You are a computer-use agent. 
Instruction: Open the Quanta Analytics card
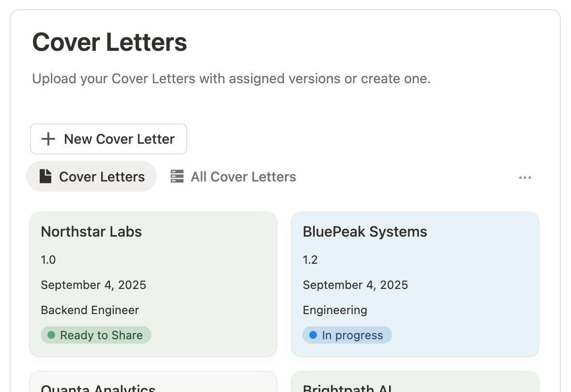click(98, 388)
